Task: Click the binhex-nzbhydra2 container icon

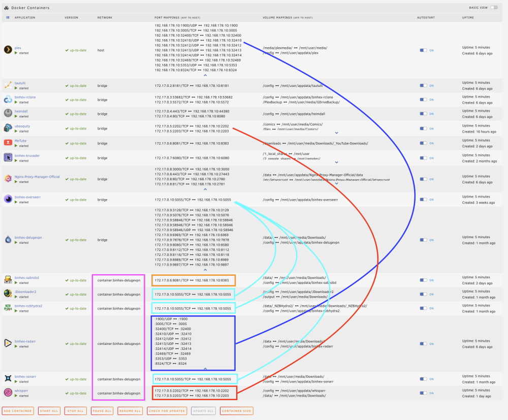Action: click(8, 308)
